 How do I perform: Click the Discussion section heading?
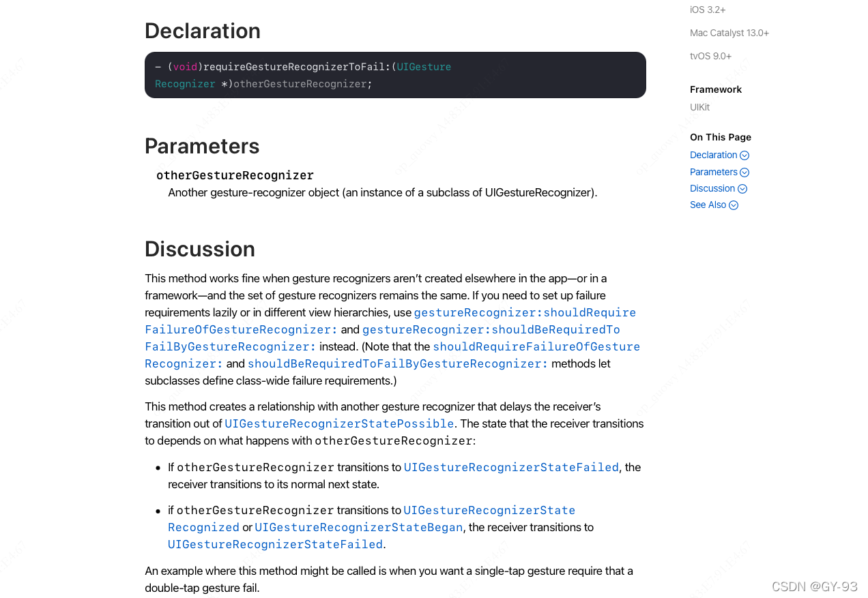(x=200, y=250)
